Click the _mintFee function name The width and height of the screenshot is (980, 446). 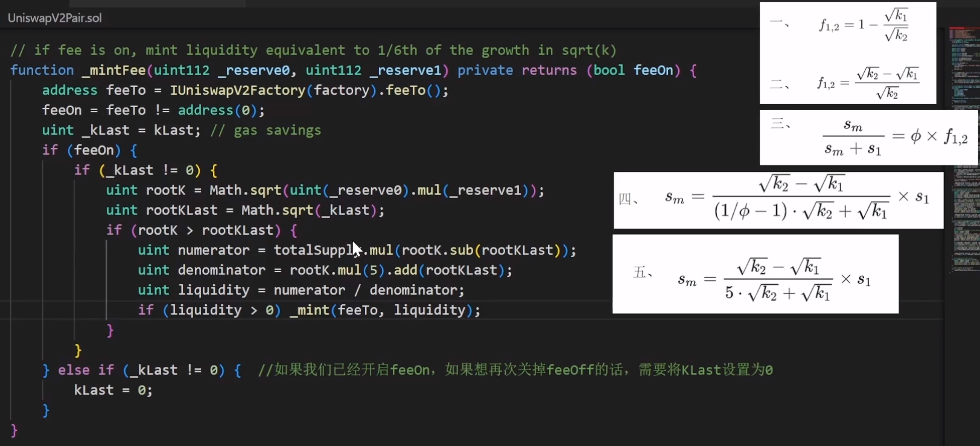114,70
